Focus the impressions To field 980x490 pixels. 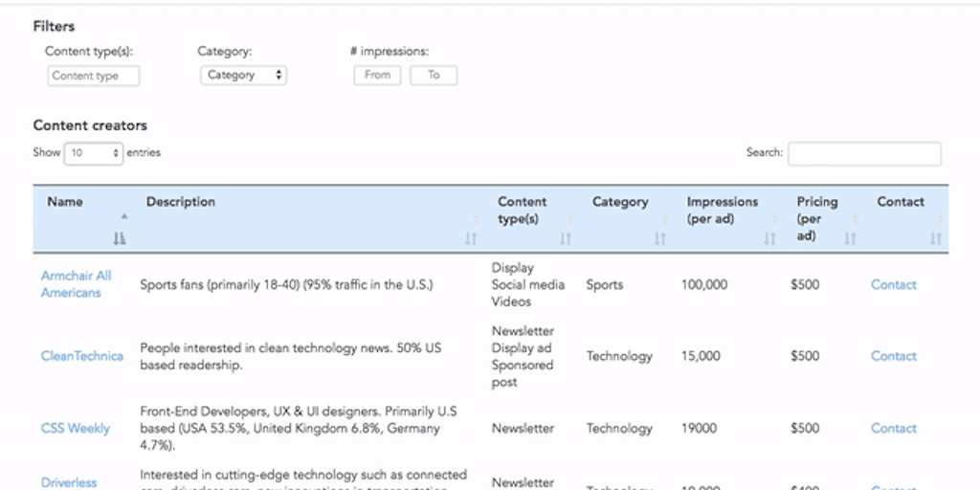434,76
